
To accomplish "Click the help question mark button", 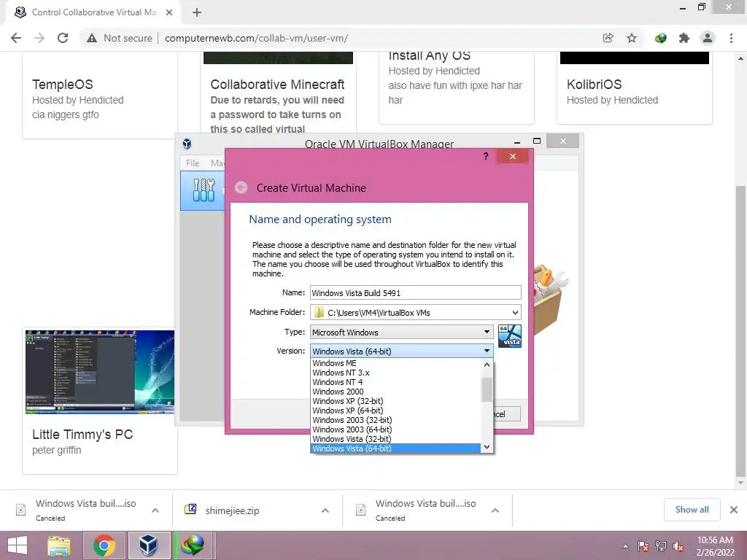I will [485, 156].
